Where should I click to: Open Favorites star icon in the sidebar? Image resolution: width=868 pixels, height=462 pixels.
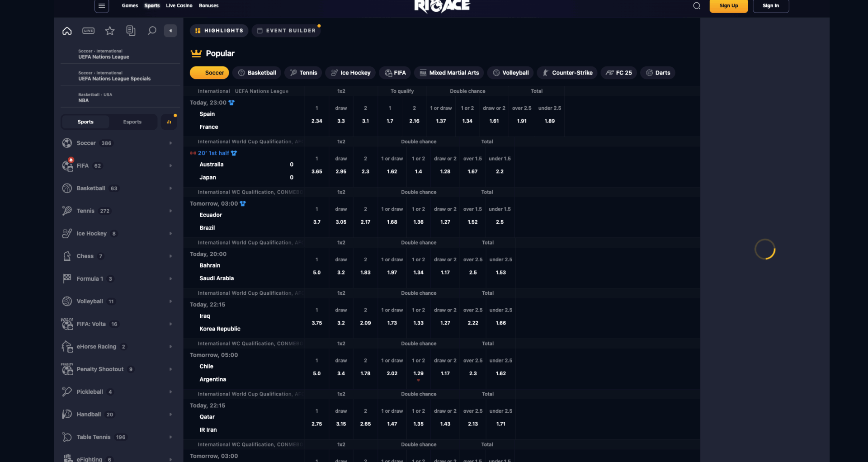pyautogui.click(x=110, y=31)
